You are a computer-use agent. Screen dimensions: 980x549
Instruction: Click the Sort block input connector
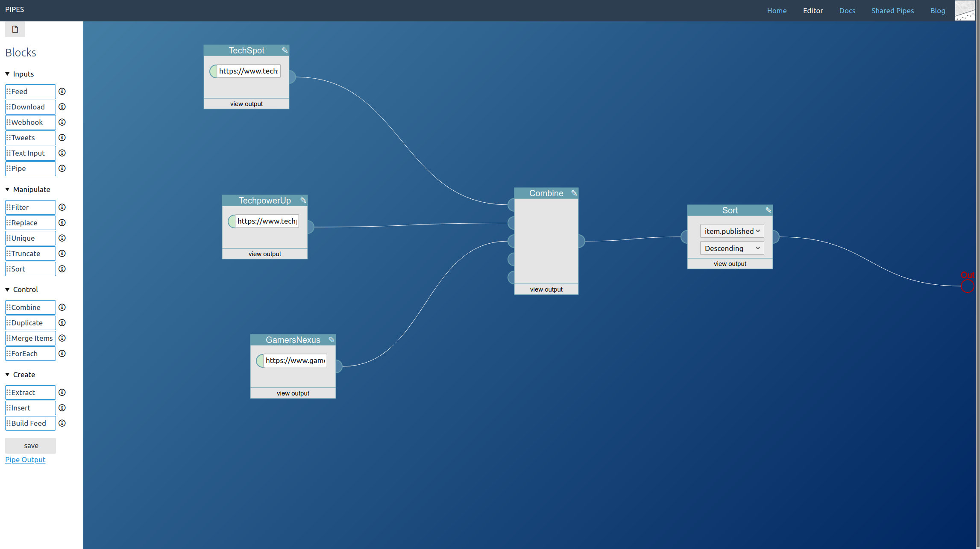(x=684, y=236)
